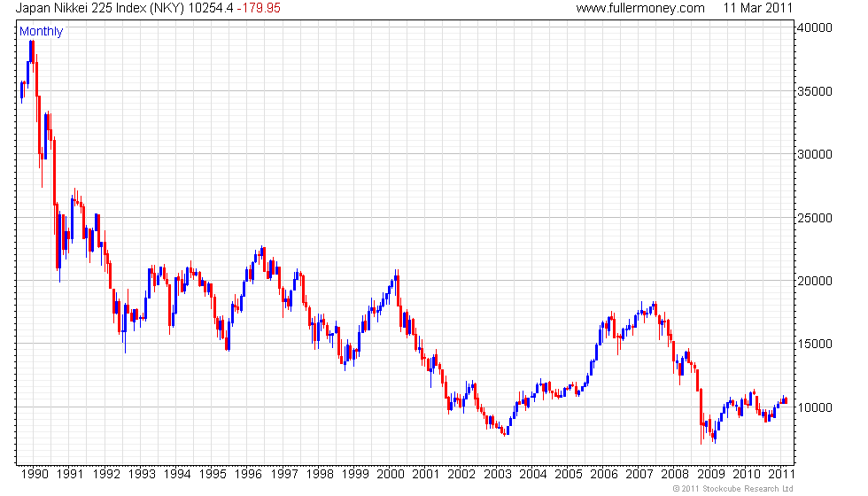Click the red change value -179.95
Image resolution: width=868 pixels, height=496 pixels.
click(x=259, y=8)
